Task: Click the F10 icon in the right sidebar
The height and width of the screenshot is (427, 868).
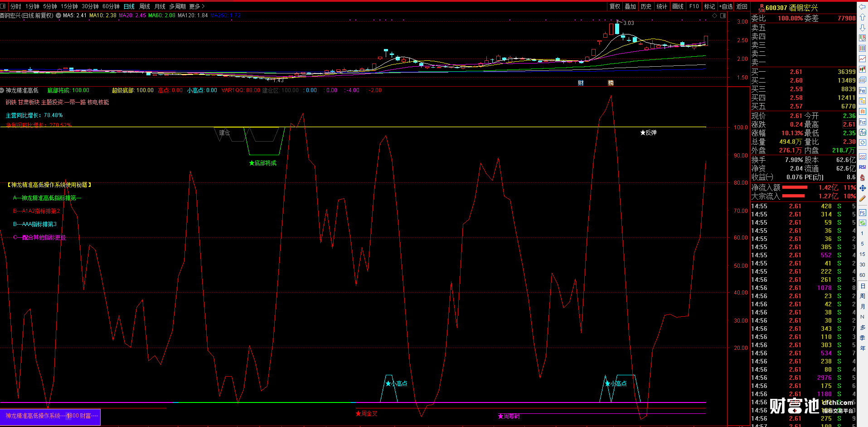Action: coord(862,91)
